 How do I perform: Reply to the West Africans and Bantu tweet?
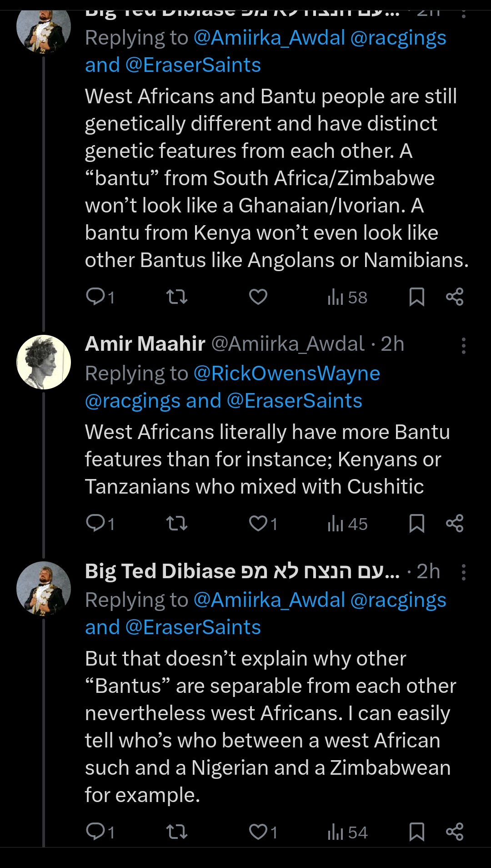(x=96, y=297)
